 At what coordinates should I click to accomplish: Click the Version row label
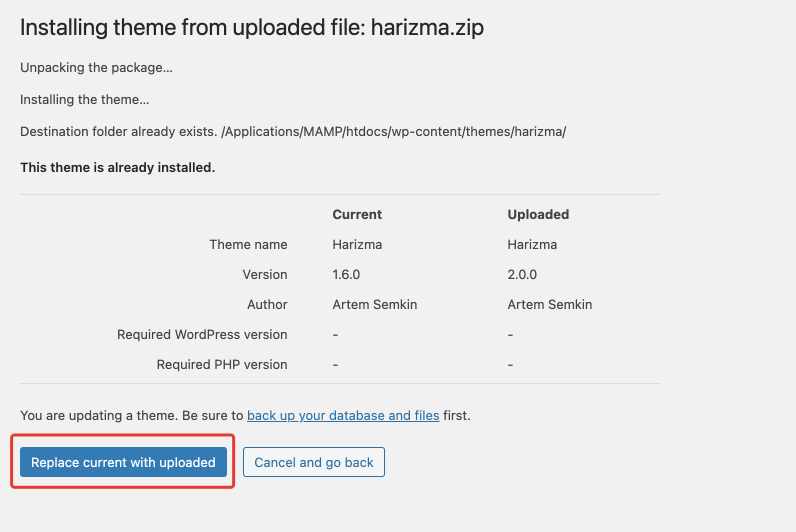264,274
